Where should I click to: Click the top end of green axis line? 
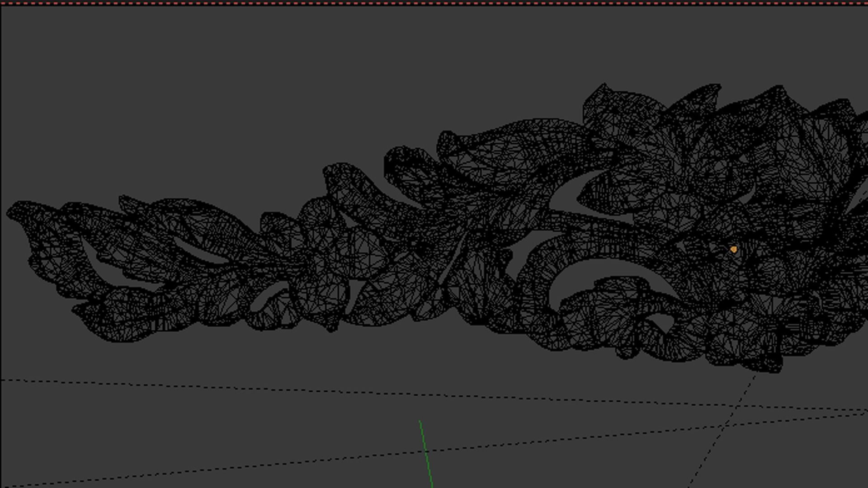(x=420, y=422)
